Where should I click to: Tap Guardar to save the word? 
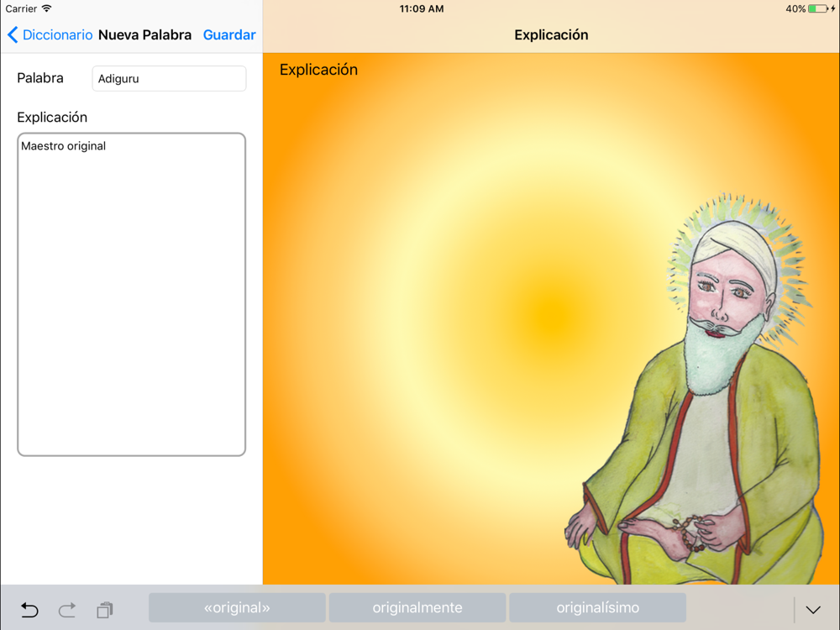[x=229, y=34]
